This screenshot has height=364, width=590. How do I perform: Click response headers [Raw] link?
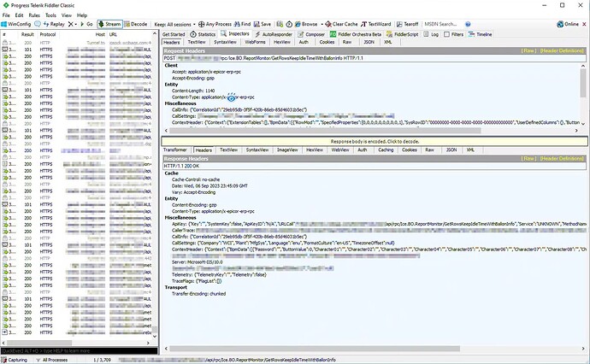point(528,159)
